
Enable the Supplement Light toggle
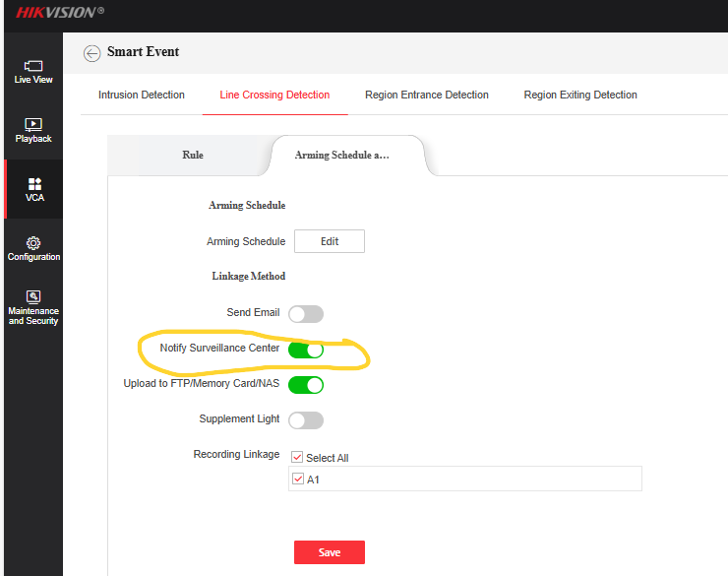click(305, 420)
